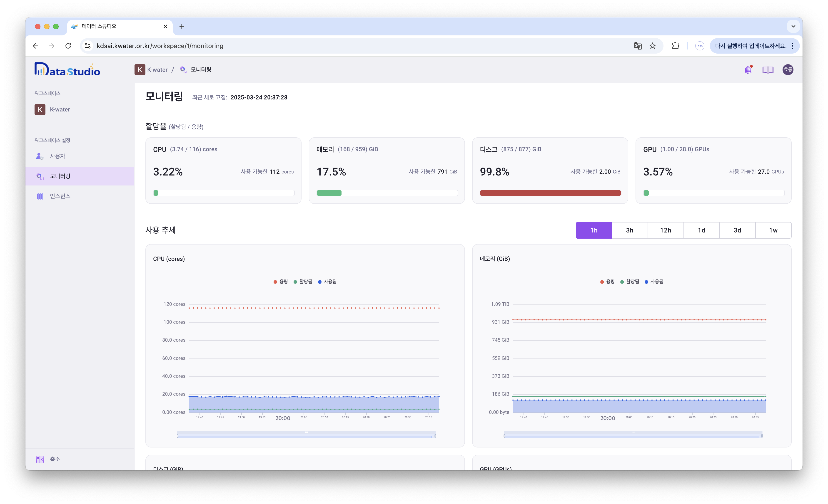The image size is (828, 504).
Task: Select the 3h time range tab
Action: [629, 230]
